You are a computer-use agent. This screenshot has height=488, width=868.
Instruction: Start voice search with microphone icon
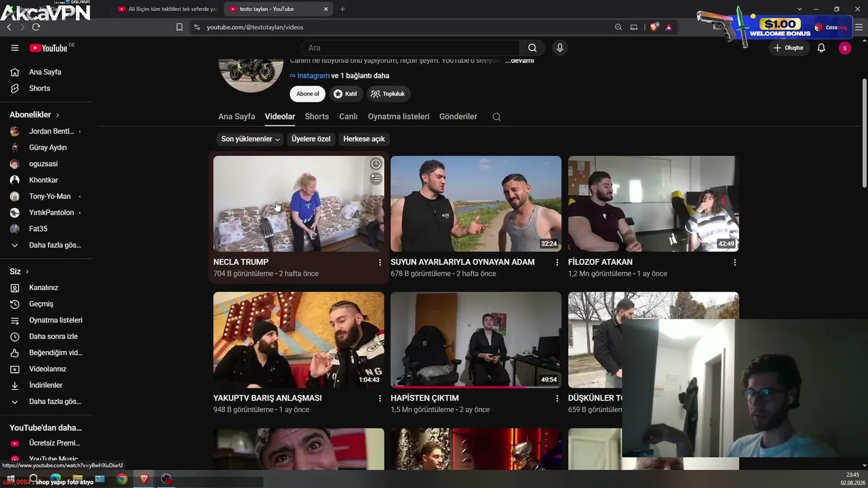pos(559,48)
